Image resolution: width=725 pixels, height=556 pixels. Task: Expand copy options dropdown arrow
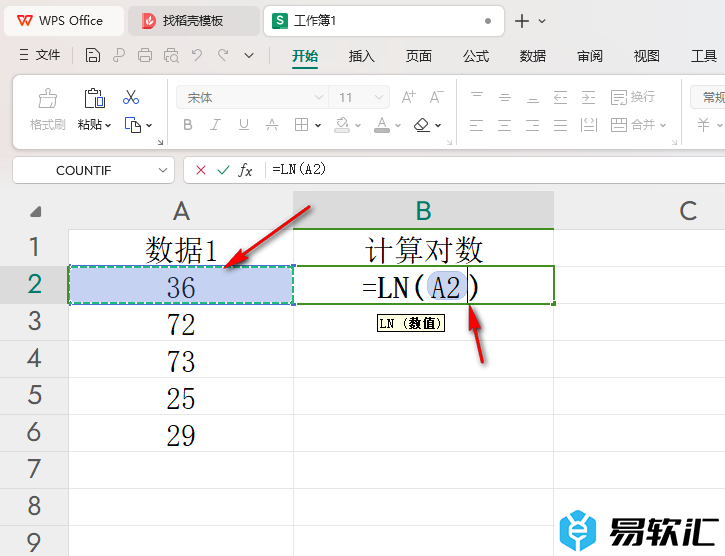point(149,125)
